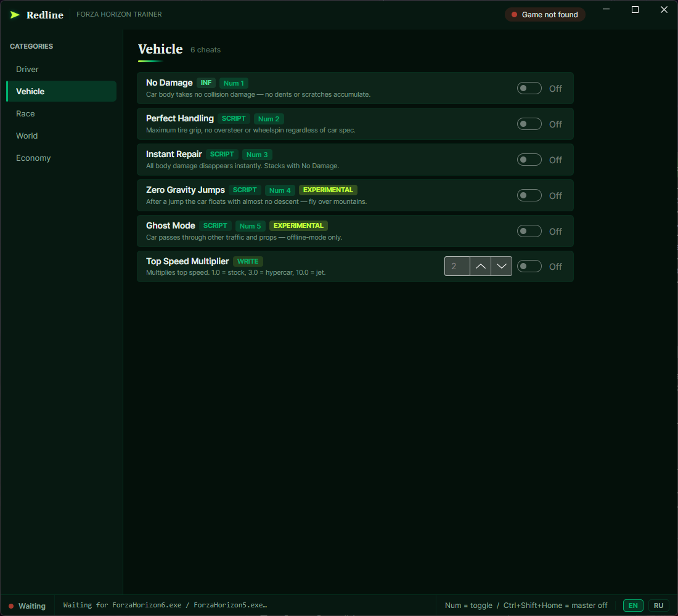Click the Perfect Handling cheat title
This screenshot has height=616, width=678.
(180, 118)
